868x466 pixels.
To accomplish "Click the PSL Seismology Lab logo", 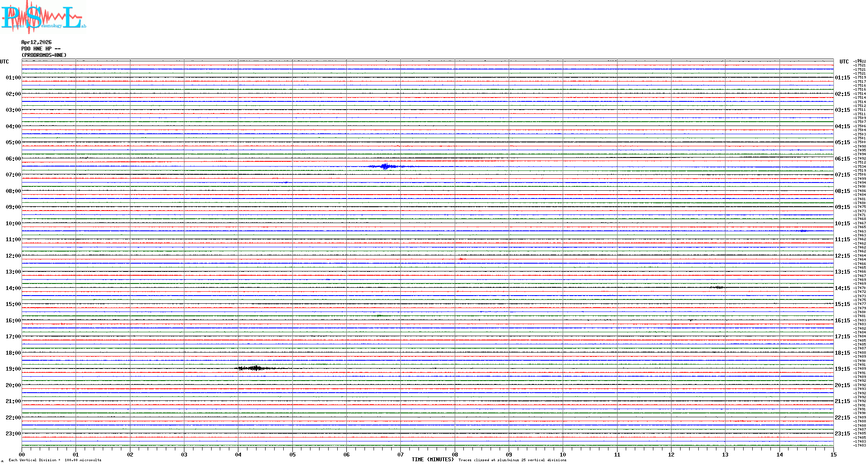I will 43,17.
